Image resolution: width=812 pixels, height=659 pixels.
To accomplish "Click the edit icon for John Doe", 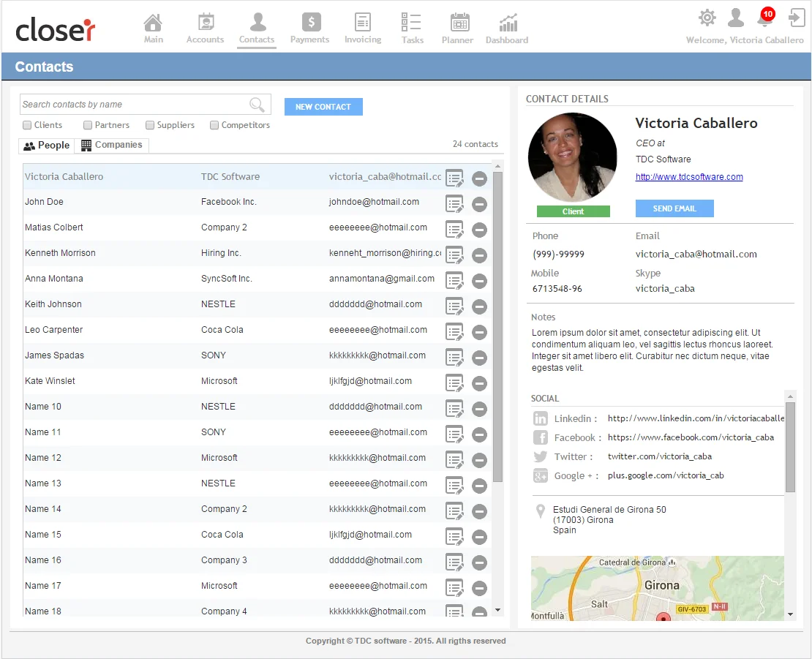I will [x=454, y=204].
